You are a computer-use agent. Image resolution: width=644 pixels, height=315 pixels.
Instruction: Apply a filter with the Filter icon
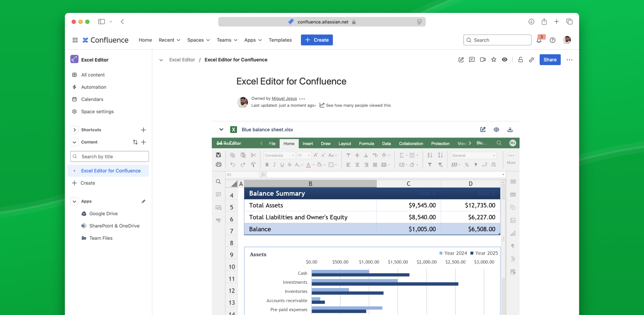pos(430,164)
